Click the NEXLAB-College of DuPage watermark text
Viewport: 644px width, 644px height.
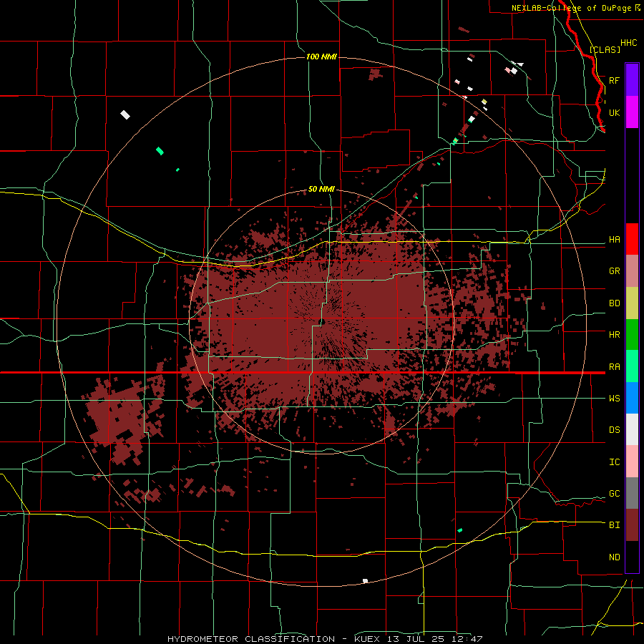(x=571, y=8)
